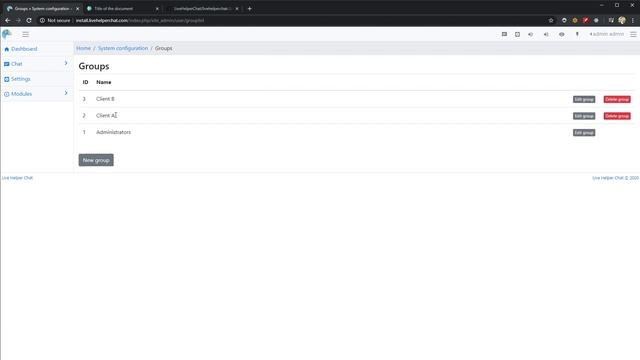Open a new browser tab with plus button
The image size is (640, 360).
click(249, 9)
